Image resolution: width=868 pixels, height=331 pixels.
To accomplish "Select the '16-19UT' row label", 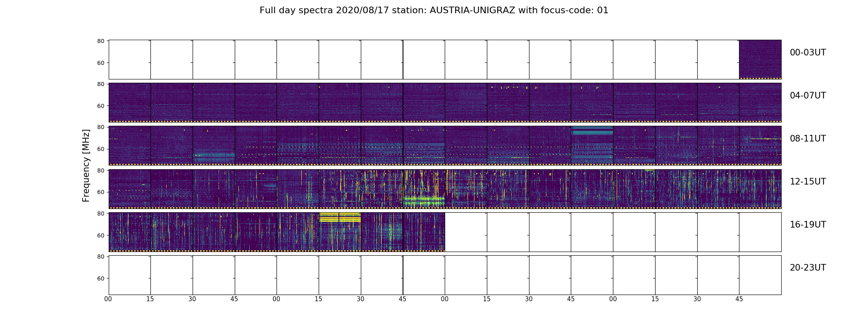I will [x=808, y=225].
